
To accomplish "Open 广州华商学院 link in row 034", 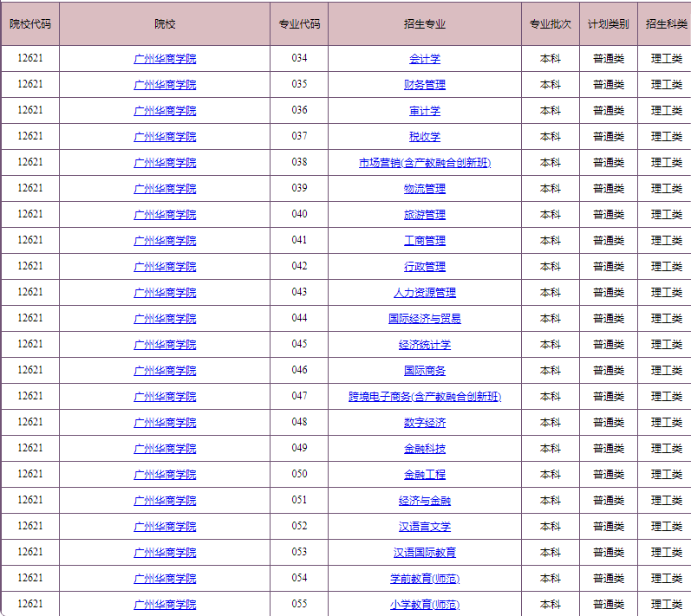I will (x=165, y=59).
